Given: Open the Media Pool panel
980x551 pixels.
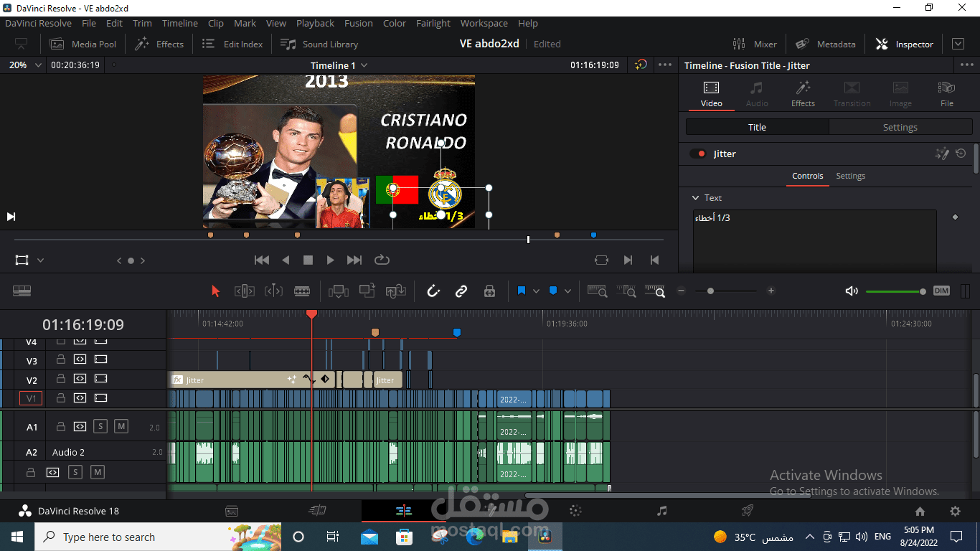Looking at the screenshot, I should point(83,44).
